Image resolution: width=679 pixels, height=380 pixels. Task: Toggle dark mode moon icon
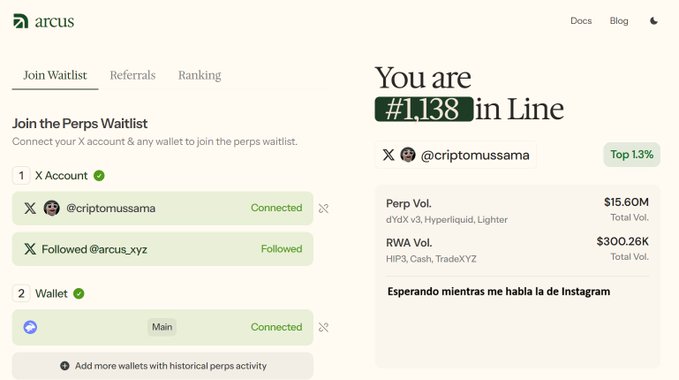[x=654, y=21]
